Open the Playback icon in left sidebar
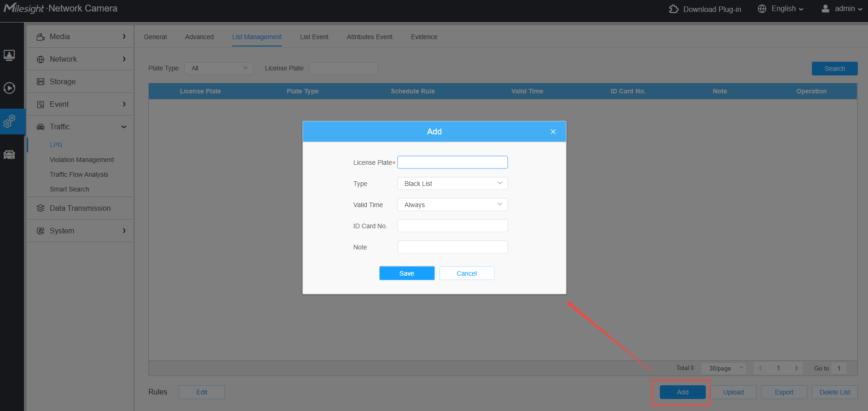Viewport: 868px width, 411px height. (x=9, y=88)
